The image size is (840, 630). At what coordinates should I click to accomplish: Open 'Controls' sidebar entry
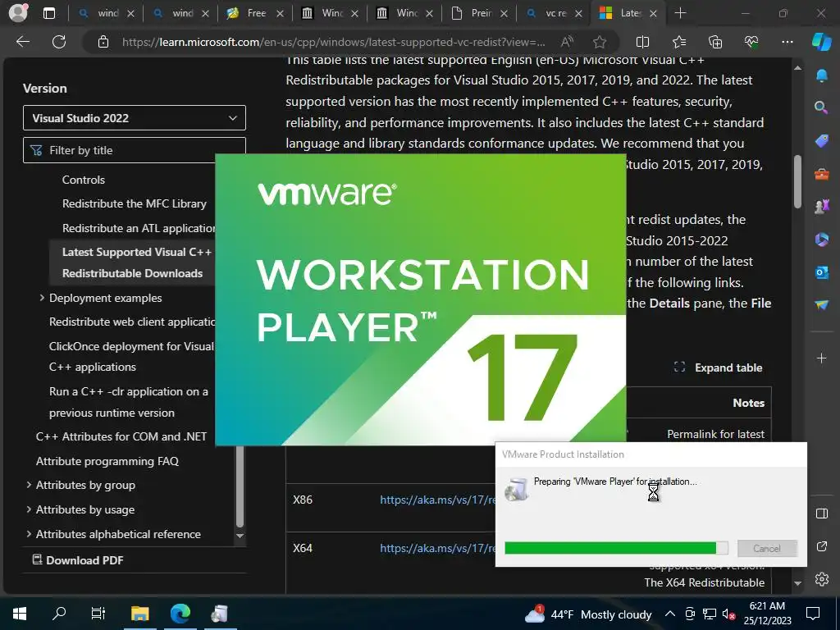[x=84, y=180]
